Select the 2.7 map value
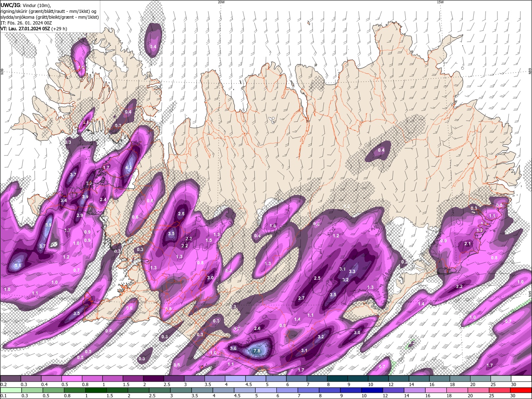 pos(302,298)
